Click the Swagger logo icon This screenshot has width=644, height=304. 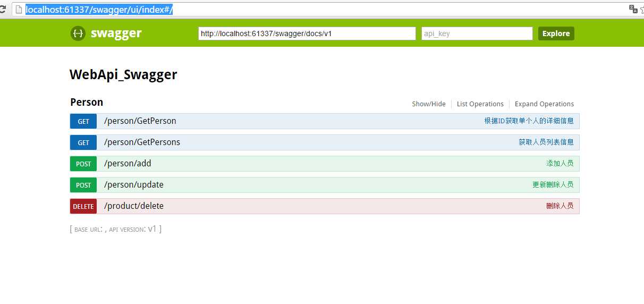78,33
